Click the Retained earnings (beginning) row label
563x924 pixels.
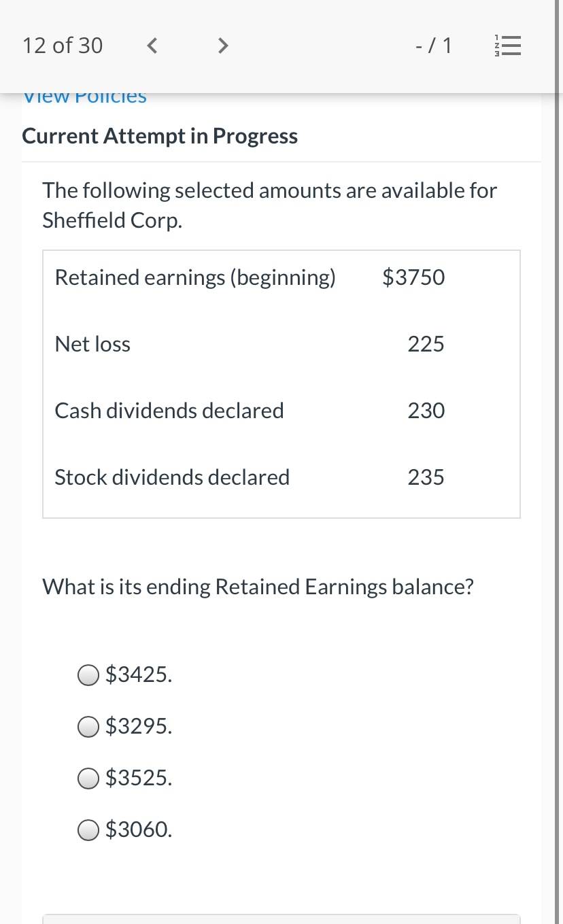point(195,277)
